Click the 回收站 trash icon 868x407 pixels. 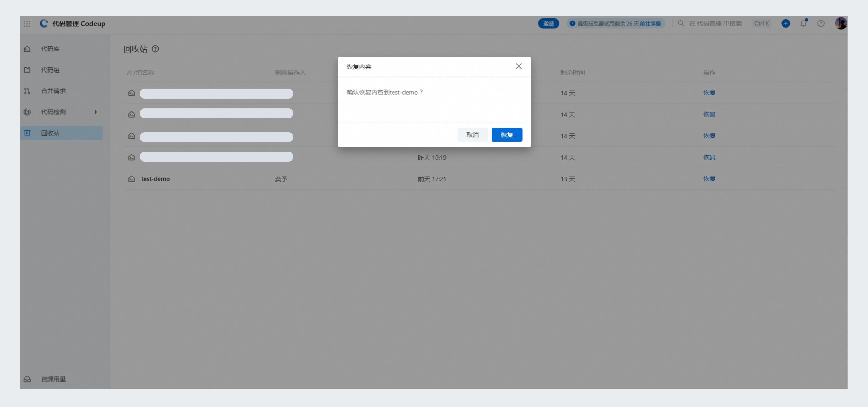(27, 133)
